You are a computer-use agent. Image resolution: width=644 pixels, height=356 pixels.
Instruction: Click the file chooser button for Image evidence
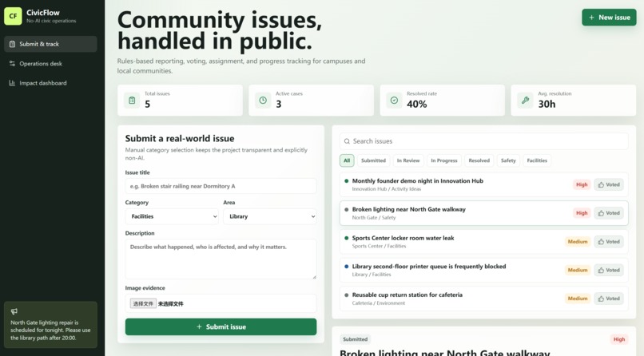click(143, 303)
